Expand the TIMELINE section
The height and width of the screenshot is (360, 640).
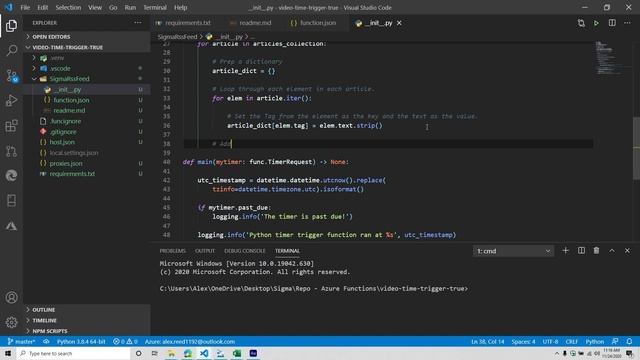tap(87, 320)
